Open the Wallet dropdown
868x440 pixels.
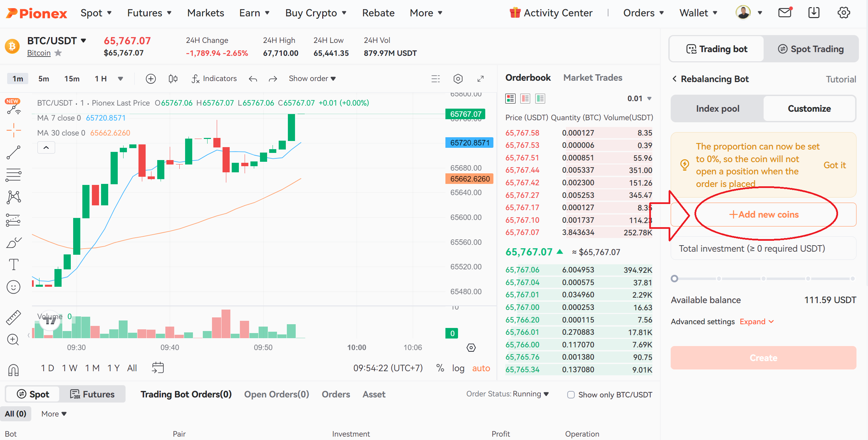(x=699, y=13)
